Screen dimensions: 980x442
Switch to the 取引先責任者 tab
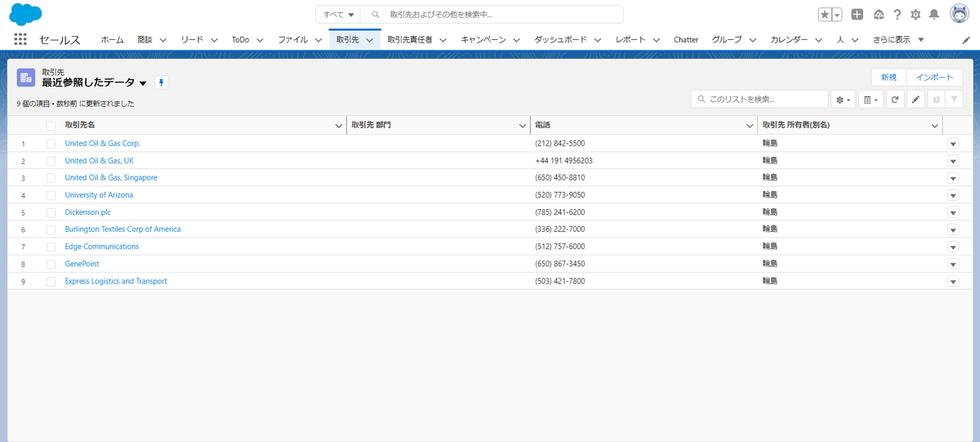pos(410,39)
